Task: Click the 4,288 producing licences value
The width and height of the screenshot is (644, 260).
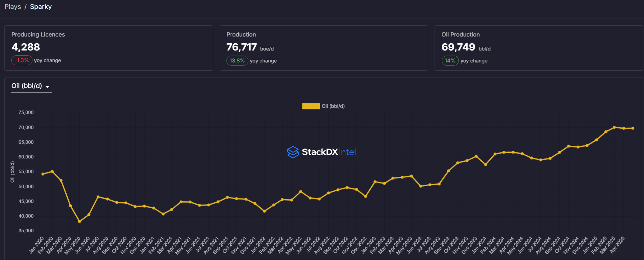Action: (x=26, y=47)
